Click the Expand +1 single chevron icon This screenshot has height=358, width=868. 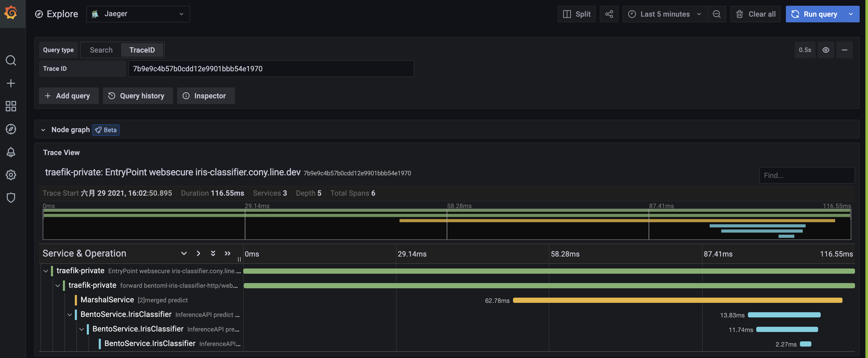(x=199, y=253)
